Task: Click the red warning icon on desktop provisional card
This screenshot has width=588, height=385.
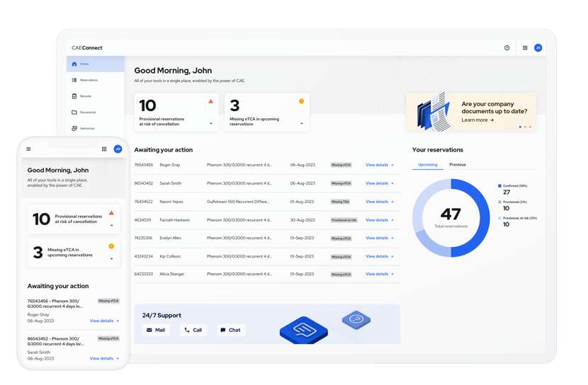Action: pos(210,101)
